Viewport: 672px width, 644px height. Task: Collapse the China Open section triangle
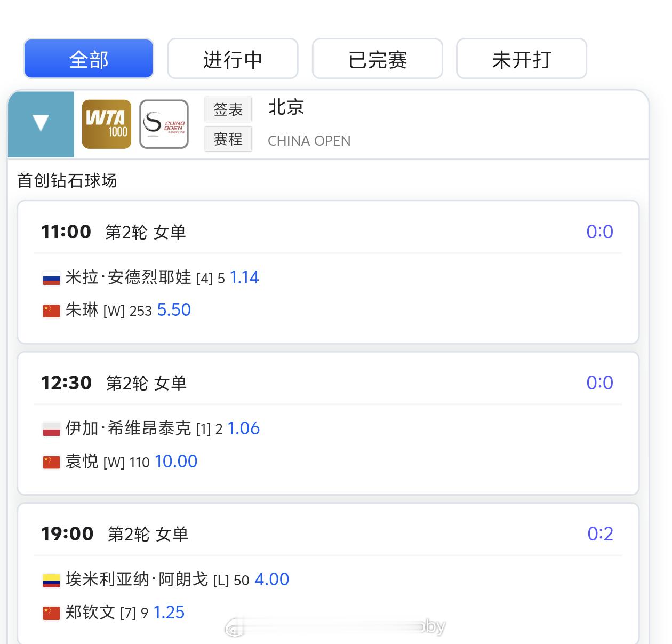pyautogui.click(x=41, y=124)
